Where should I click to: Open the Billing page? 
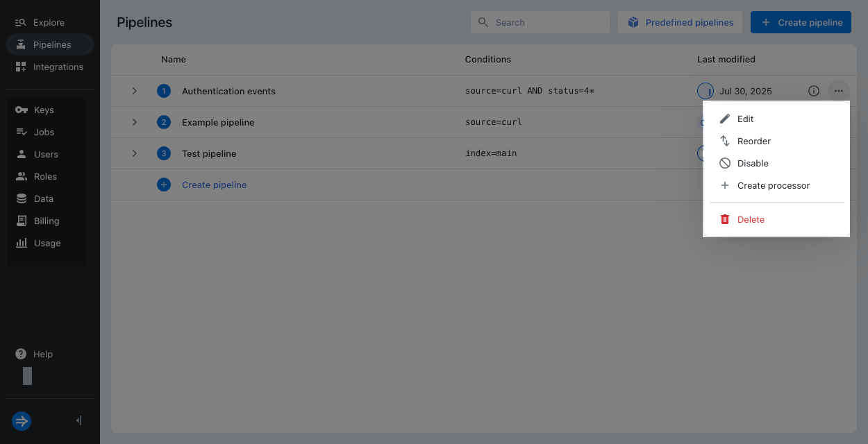[46, 221]
